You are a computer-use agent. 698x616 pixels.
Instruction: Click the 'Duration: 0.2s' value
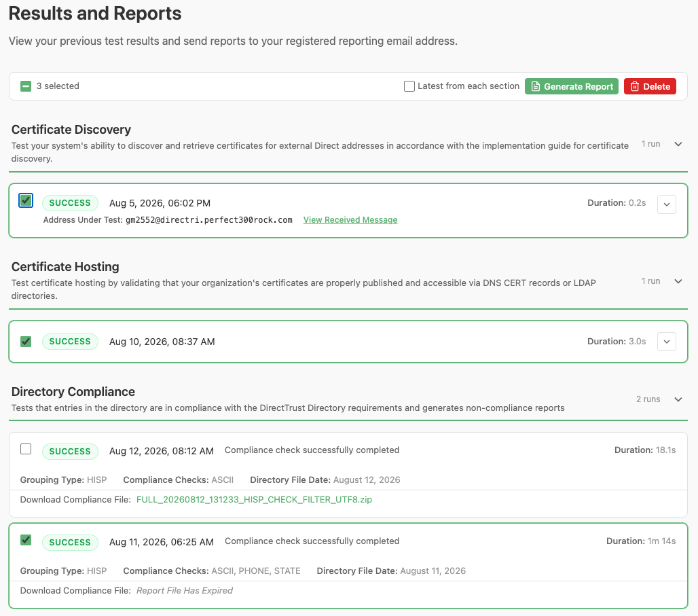[617, 202]
